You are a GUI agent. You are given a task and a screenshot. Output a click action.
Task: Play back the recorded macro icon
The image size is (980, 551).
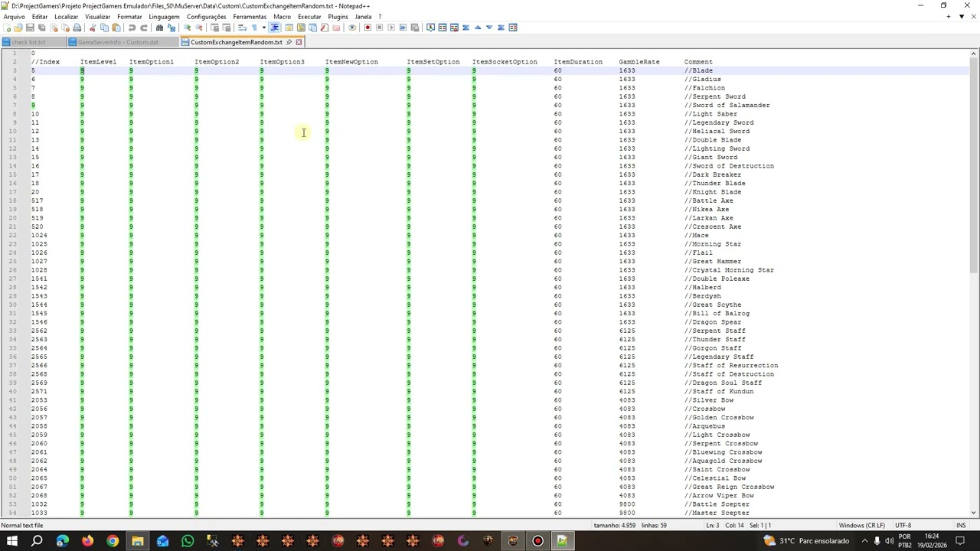[391, 28]
